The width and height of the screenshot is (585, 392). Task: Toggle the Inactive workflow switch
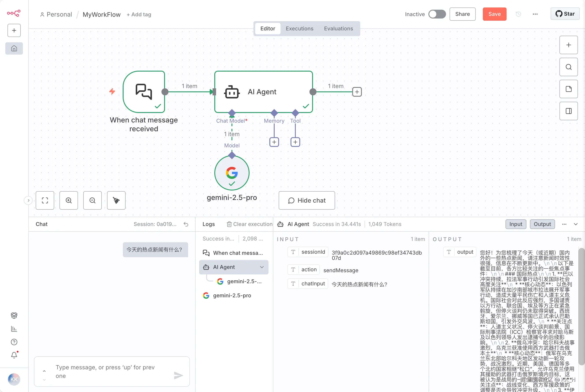point(437,14)
